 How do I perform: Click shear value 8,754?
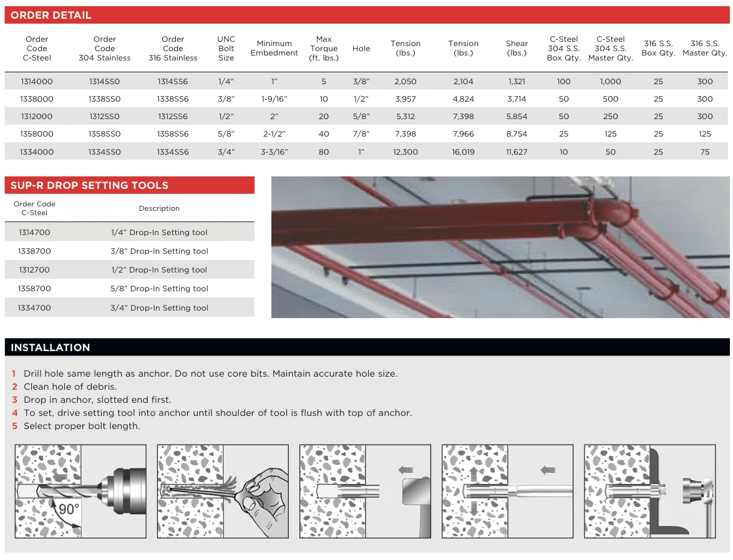point(517,134)
